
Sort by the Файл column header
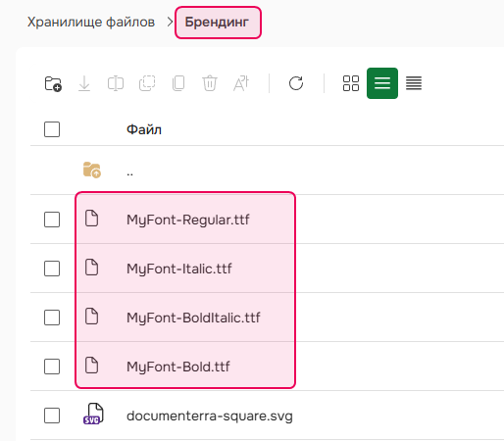pos(144,129)
